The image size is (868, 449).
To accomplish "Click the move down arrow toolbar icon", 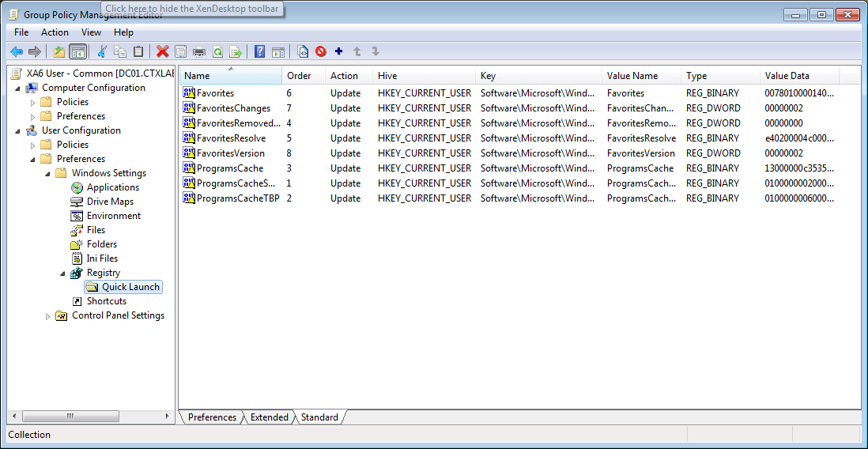I will [376, 52].
